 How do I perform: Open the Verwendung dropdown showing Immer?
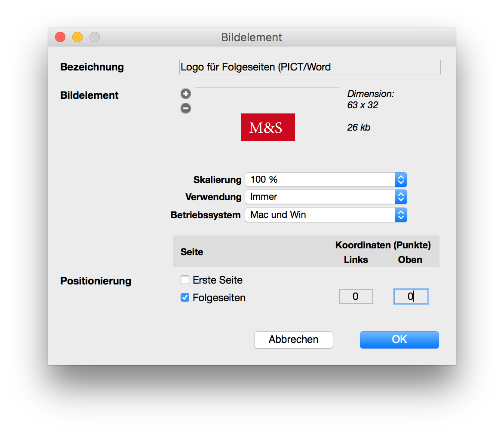coord(326,197)
